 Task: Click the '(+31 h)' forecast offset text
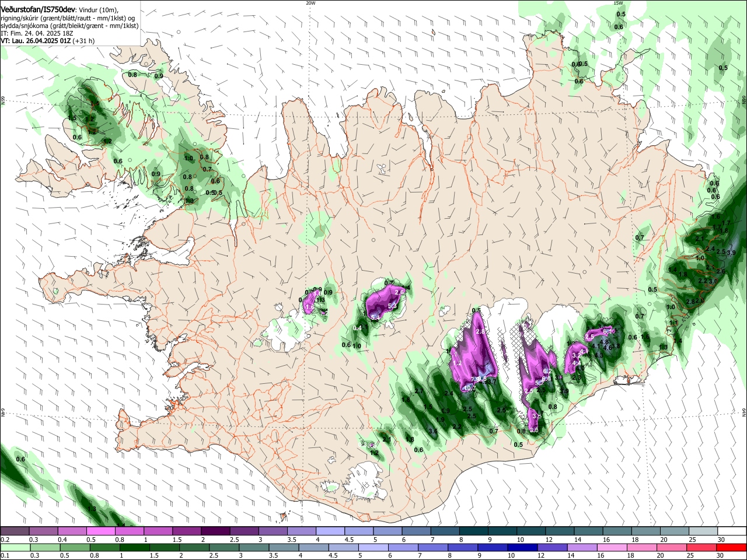coord(84,41)
